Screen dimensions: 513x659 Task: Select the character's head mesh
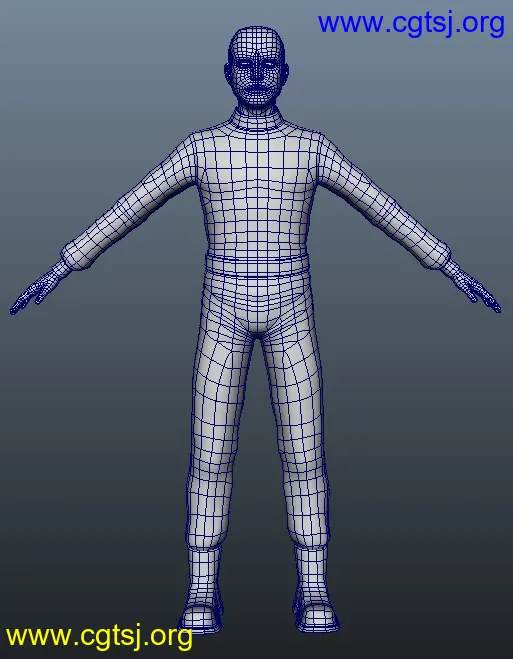[x=256, y=66]
